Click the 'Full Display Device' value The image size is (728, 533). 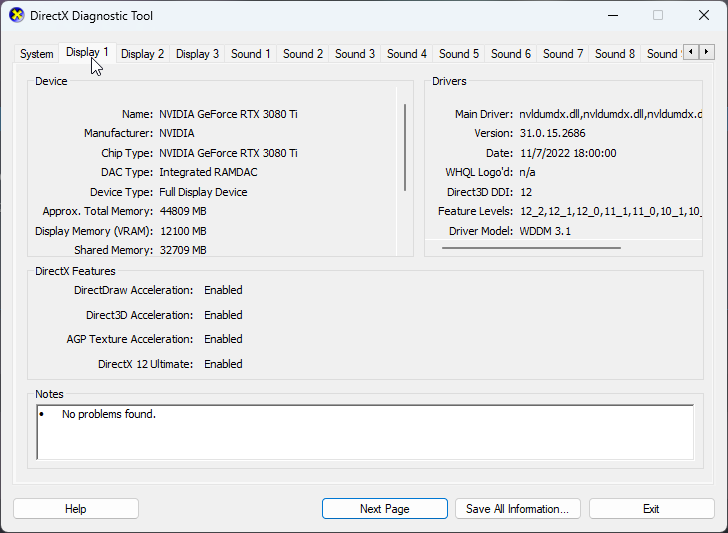203,192
